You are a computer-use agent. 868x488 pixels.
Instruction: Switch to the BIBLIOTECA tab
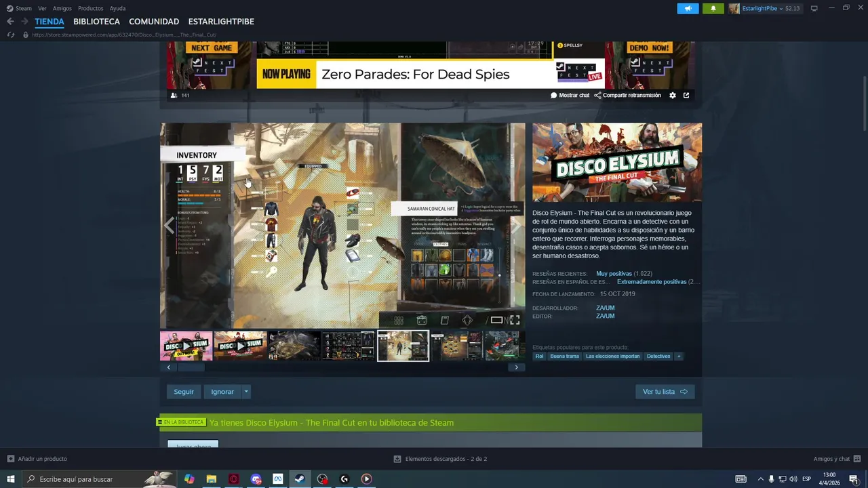[96, 22]
